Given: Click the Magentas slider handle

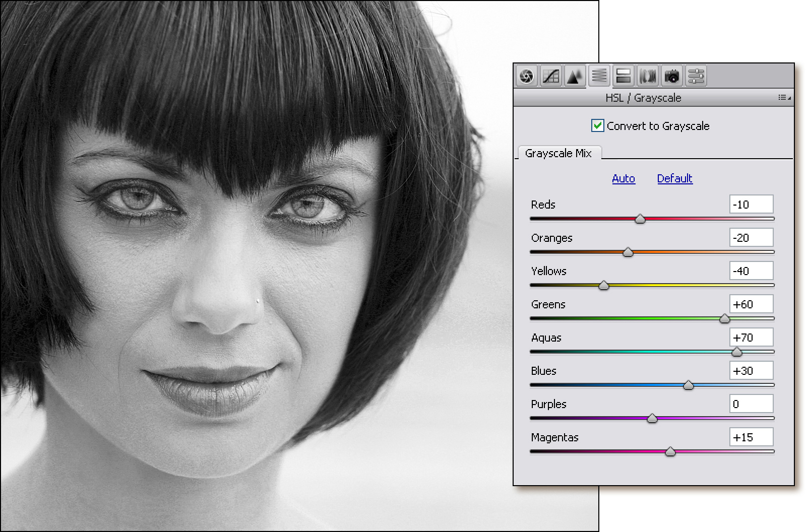Looking at the screenshot, I should [x=670, y=451].
